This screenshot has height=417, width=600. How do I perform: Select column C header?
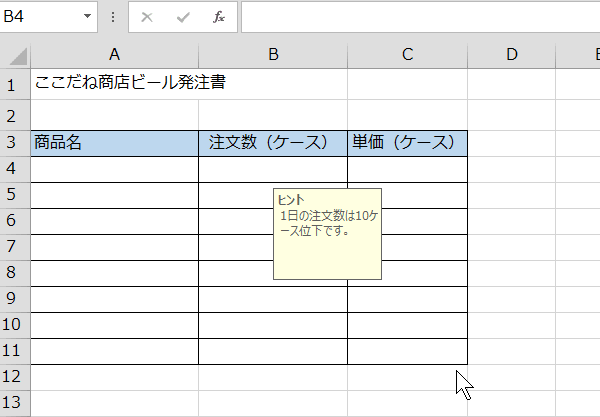point(407,54)
